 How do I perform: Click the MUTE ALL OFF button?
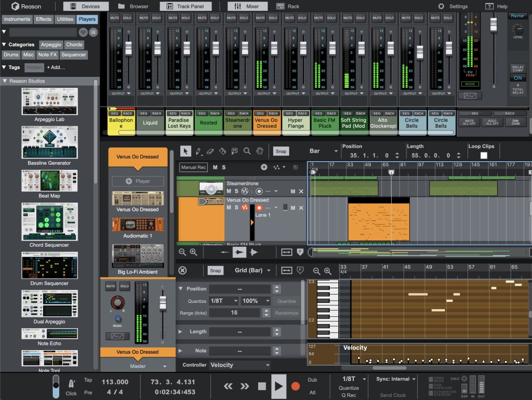pos(470,122)
